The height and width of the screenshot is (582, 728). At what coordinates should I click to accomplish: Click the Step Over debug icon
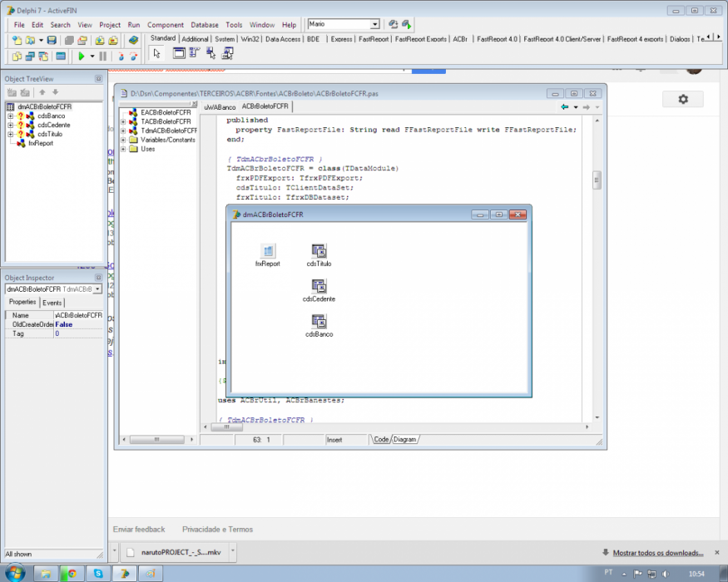coord(134,57)
